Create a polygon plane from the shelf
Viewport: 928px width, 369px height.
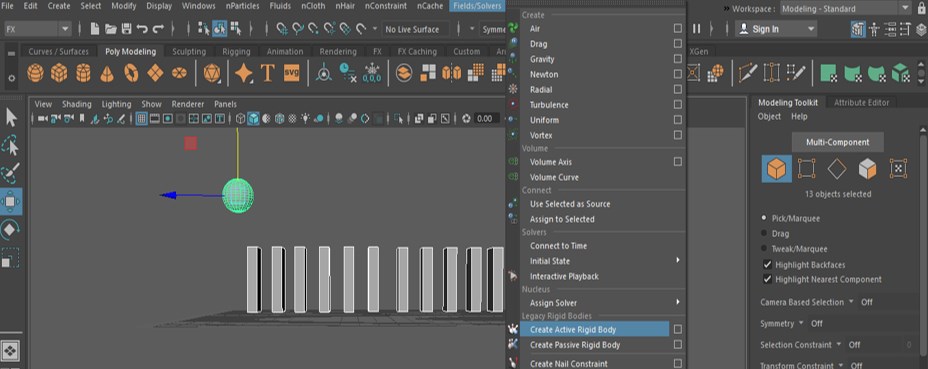pyautogui.click(x=155, y=73)
